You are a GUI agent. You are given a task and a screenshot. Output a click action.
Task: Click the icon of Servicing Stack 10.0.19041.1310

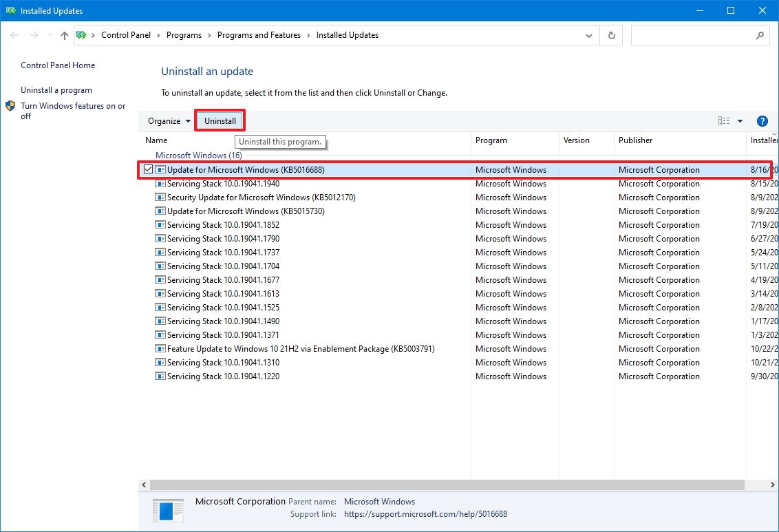(x=160, y=363)
